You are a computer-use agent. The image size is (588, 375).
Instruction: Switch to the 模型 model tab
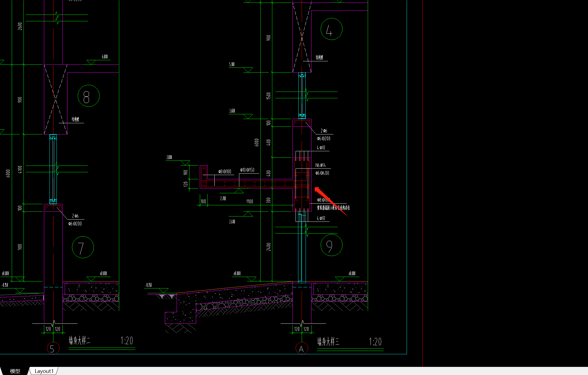15,371
